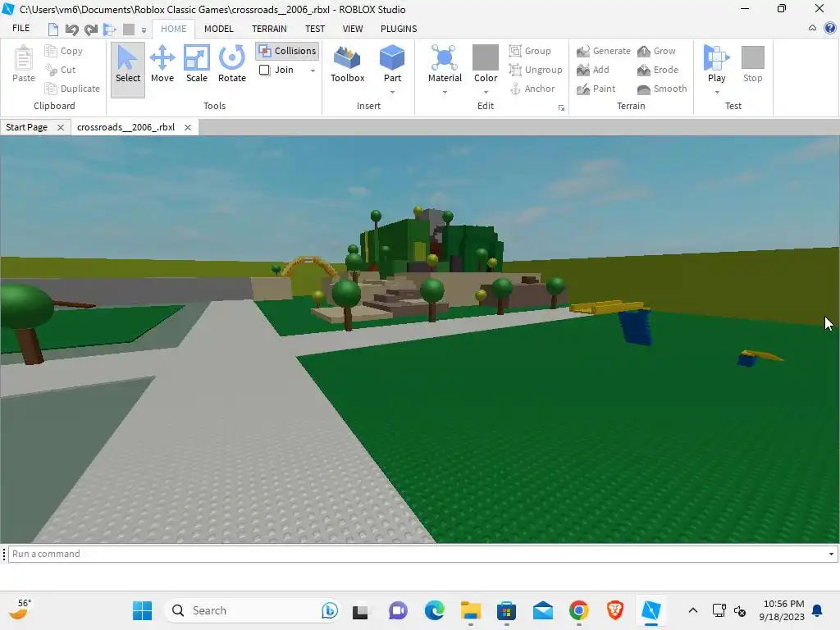The width and height of the screenshot is (840, 630).
Task: Open Microsoft Edge from the taskbar
Action: click(435, 610)
